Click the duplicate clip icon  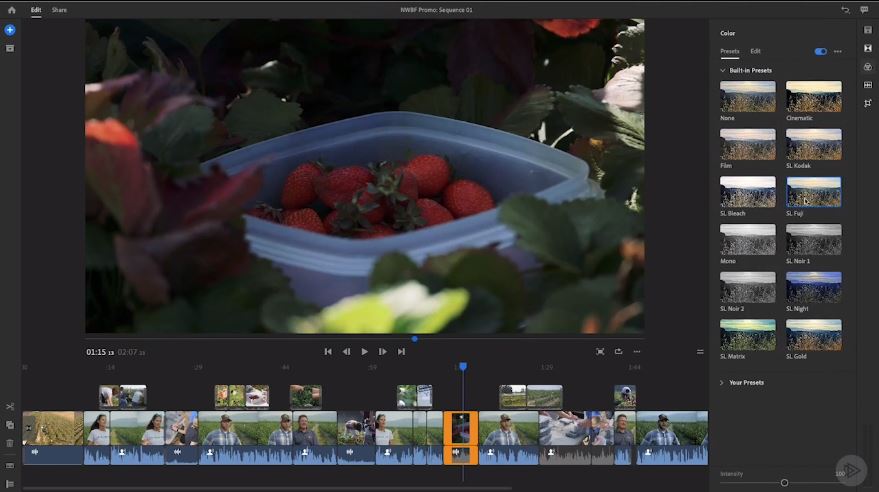10,425
